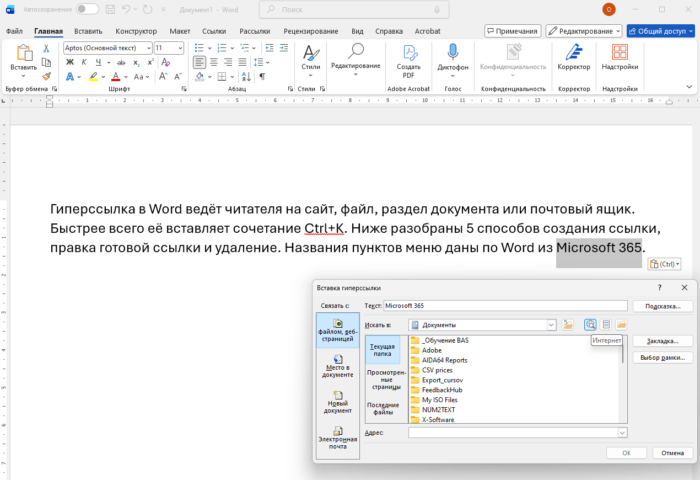Click the Примечания button
Viewport: 700px width, 480px height.
click(x=512, y=31)
